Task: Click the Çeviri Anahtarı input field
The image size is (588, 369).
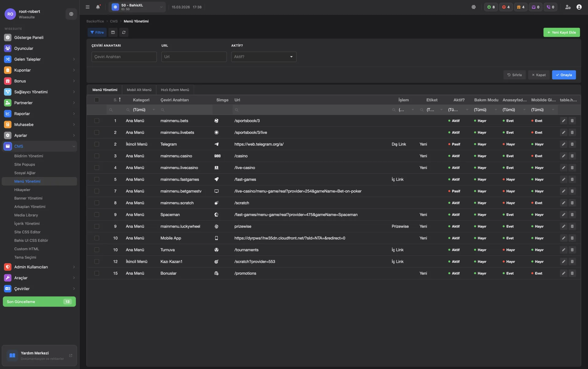Action: [x=124, y=57]
